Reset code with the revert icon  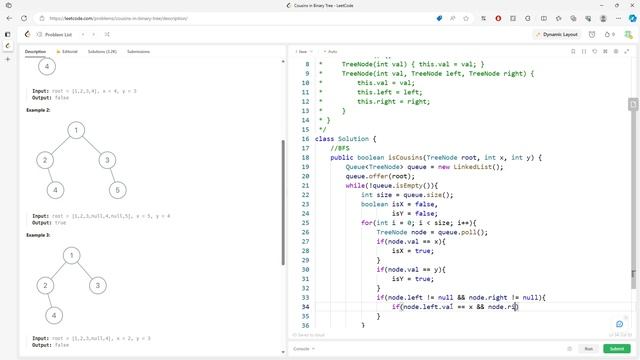(594, 51)
